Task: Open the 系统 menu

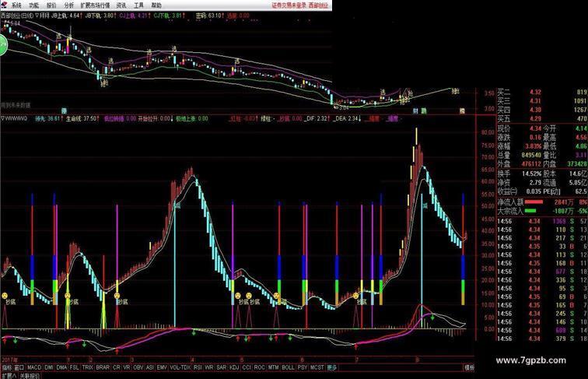Action: 16,5
